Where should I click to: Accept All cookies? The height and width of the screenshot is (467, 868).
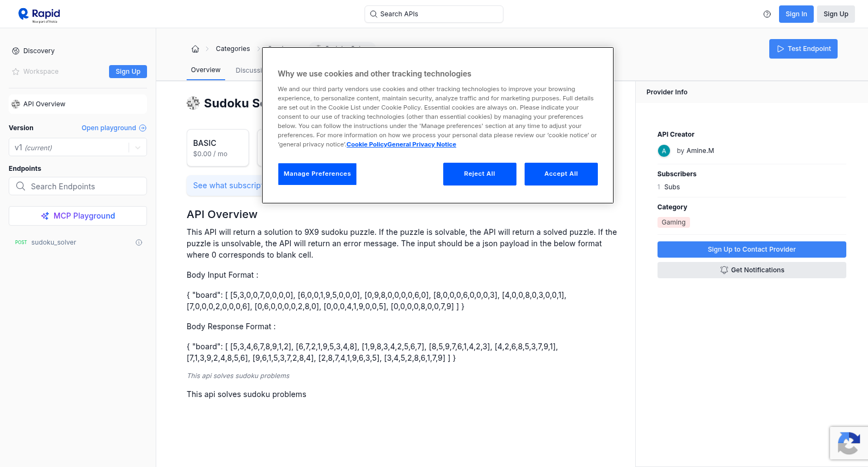[561, 174]
